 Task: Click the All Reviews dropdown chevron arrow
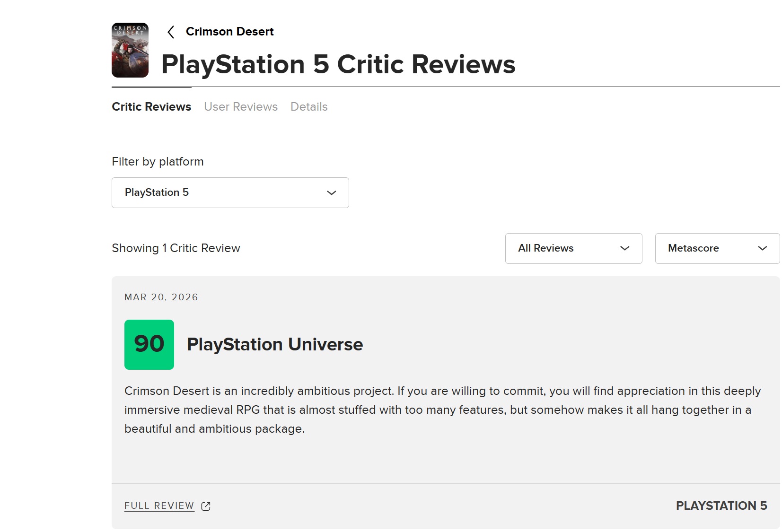pyautogui.click(x=625, y=248)
